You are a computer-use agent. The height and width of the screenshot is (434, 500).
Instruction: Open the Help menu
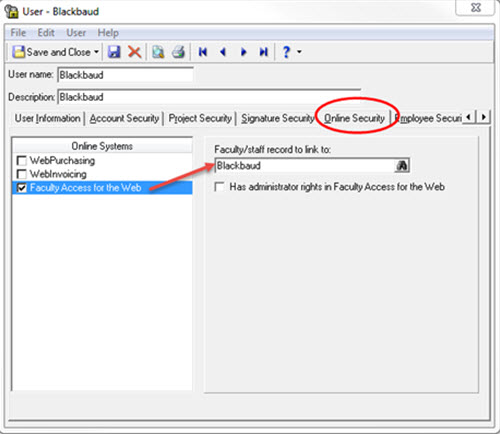click(x=108, y=33)
